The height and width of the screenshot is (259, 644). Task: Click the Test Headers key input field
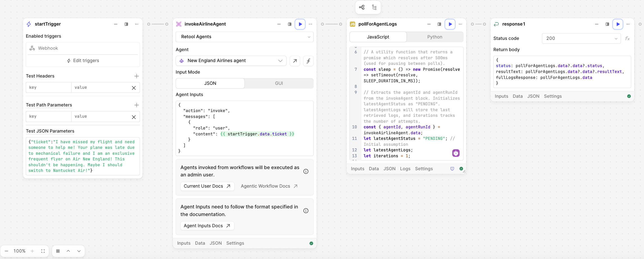pos(49,88)
